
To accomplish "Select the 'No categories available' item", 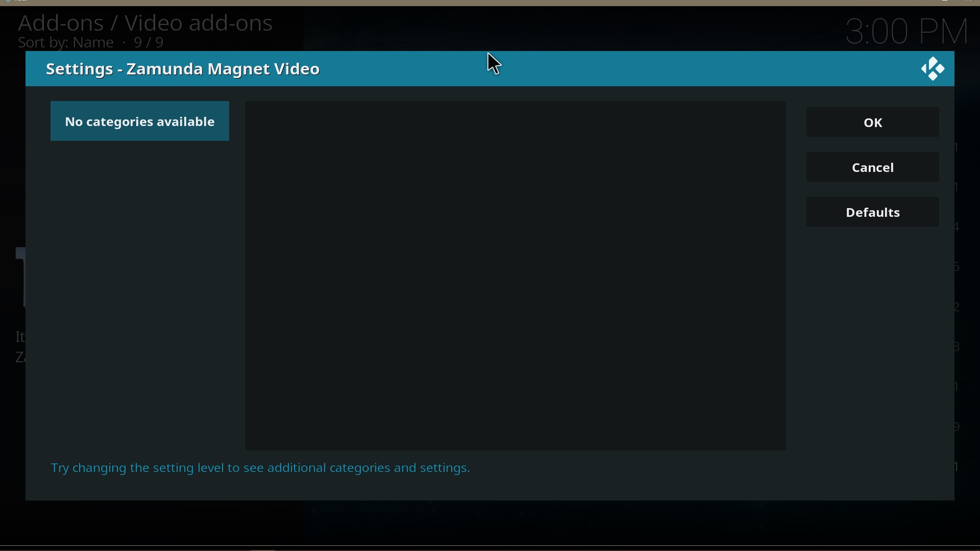I will 140,121.
